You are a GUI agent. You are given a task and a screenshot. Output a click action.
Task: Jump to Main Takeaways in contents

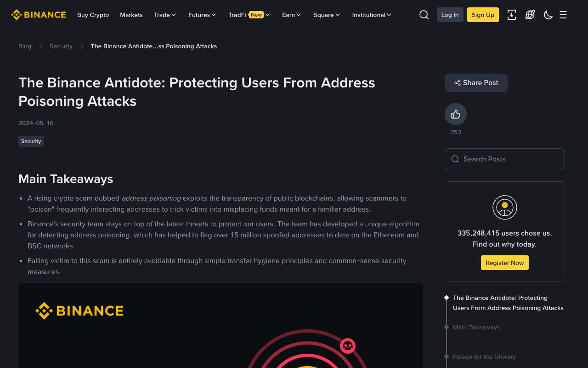tap(476, 327)
